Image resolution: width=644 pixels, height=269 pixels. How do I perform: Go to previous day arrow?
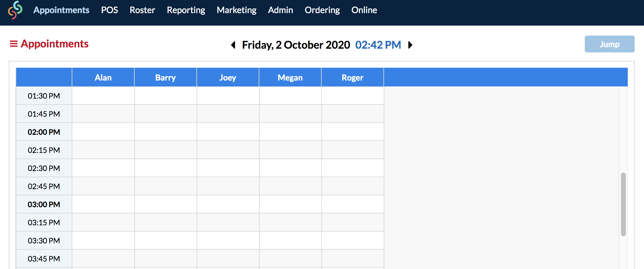pos(233,45)
